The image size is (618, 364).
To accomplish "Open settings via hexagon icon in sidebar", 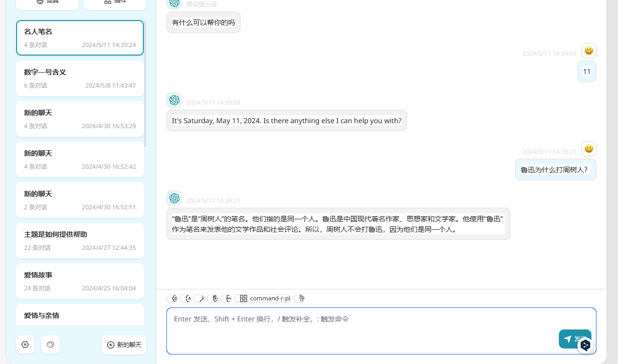I will (25, 344).
